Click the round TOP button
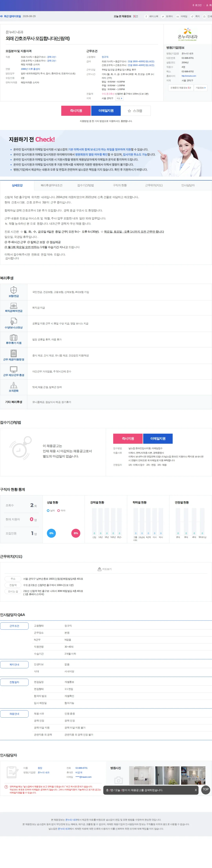The height and width of the screenshot is (868, 212). pyautogui.click(x=206, y=789)
